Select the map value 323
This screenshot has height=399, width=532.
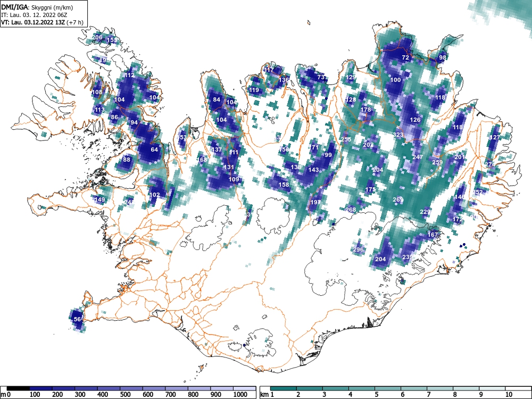click(398, 135)
